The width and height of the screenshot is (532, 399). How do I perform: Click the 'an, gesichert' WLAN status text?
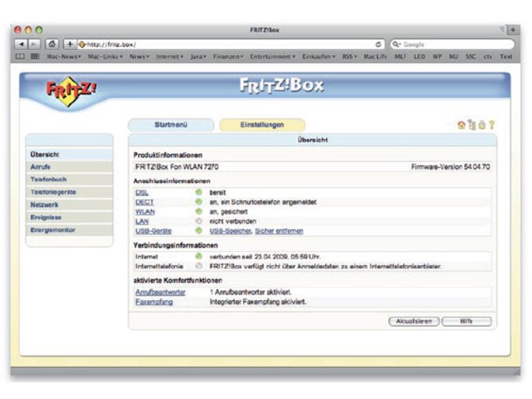tap(228, 212)
